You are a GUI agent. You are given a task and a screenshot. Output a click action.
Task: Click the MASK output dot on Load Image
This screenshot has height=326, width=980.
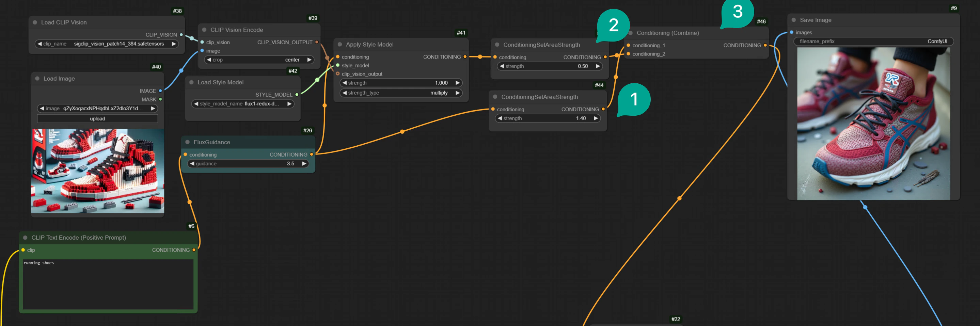160,99
